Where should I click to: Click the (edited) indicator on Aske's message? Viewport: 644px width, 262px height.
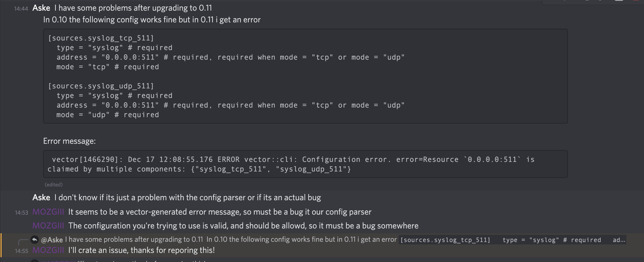pos(53,184)
